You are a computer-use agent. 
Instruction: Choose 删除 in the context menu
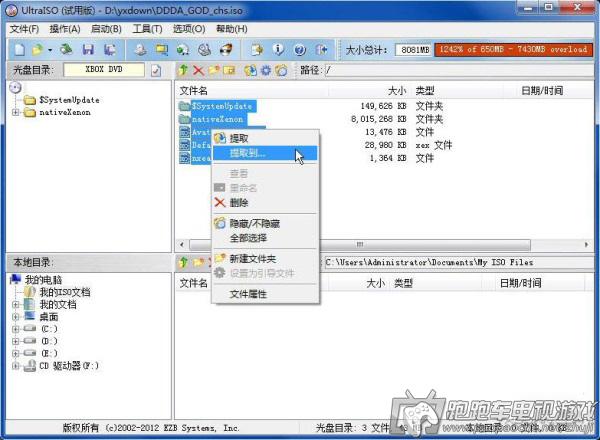tap(265, 203)
